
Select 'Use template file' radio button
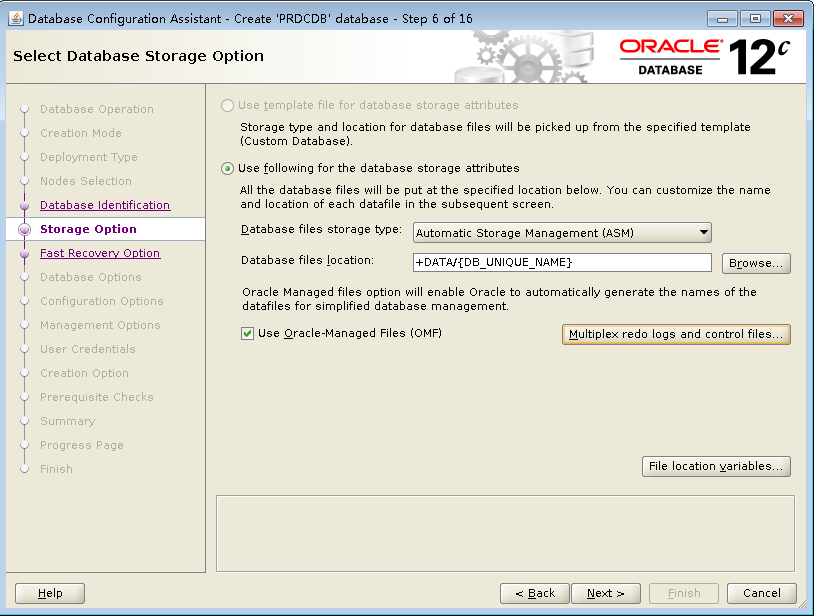pos(227,105)
